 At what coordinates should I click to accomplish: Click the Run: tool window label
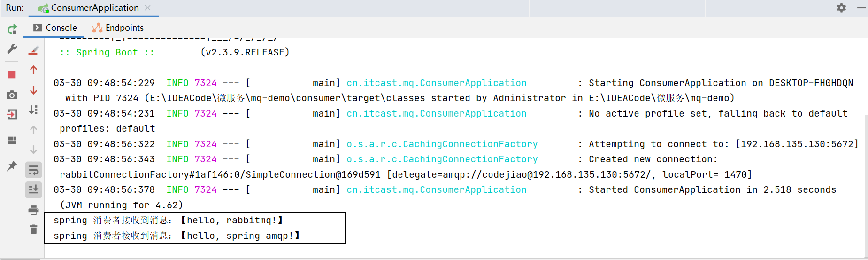click(x=15, y=8)
